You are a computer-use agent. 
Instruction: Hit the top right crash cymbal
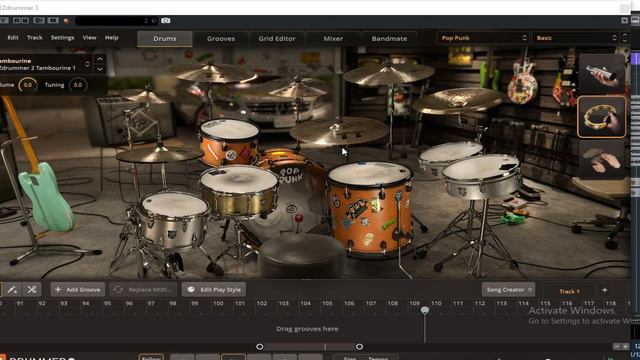pos(389,74)
